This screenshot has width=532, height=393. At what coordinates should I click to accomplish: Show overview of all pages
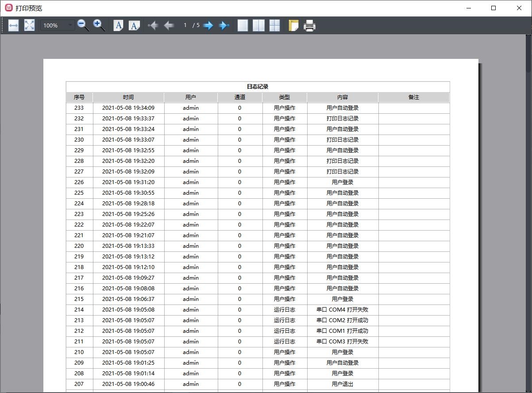pyautogui.click(x=274, y=26)
